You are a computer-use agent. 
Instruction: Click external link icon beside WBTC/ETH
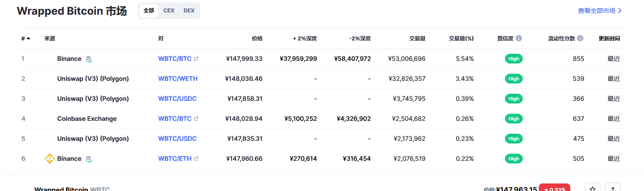pyautogui.click(x=196, y=159)
